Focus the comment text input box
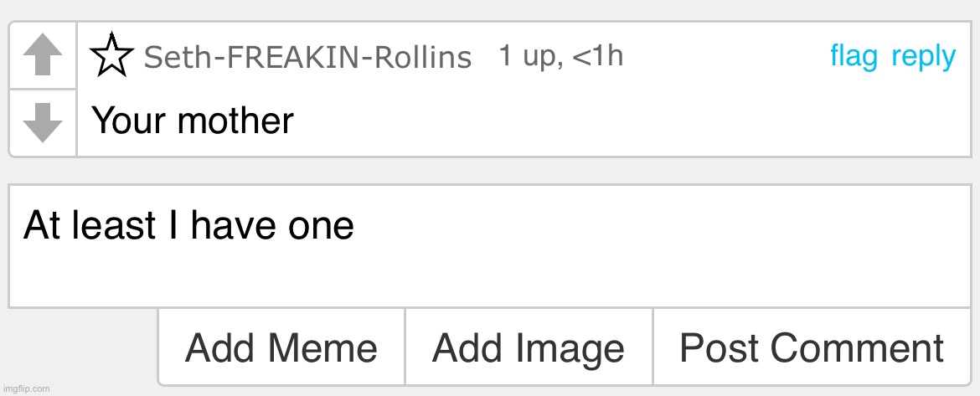This screenshot has width=980, height=396. (x=489, y=268)
